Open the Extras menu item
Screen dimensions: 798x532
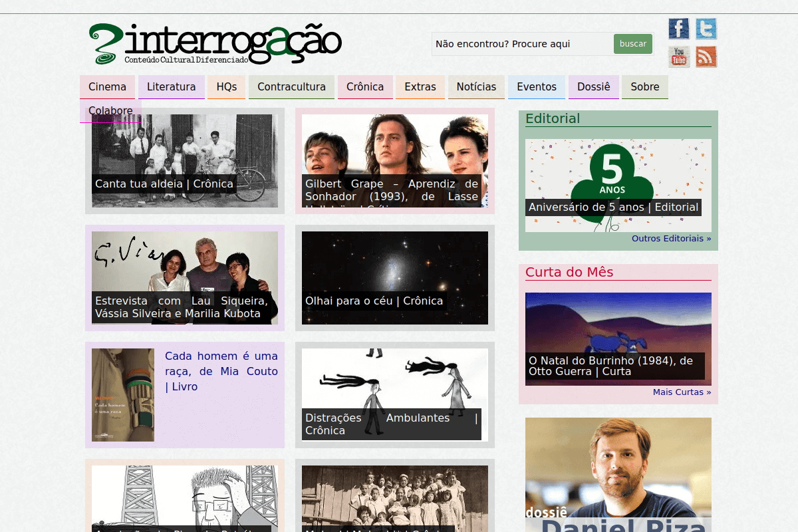tap(420, 87)
